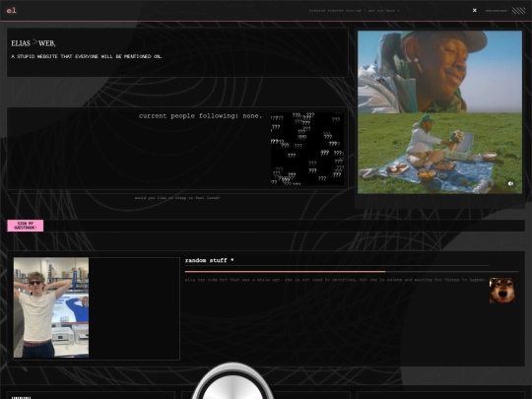532x399 pixels.
Task: Click the question marks animation box
Action: (307, 149)
